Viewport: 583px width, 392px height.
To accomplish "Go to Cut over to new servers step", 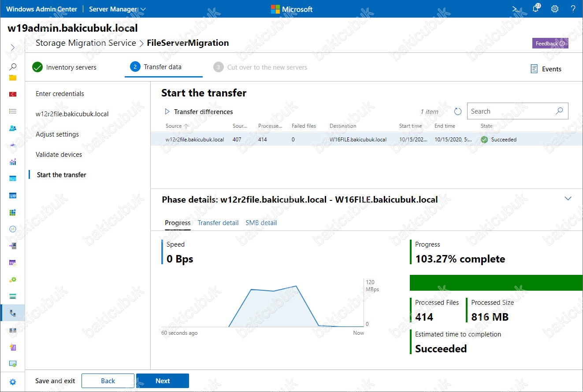I will tap(260, 67).
